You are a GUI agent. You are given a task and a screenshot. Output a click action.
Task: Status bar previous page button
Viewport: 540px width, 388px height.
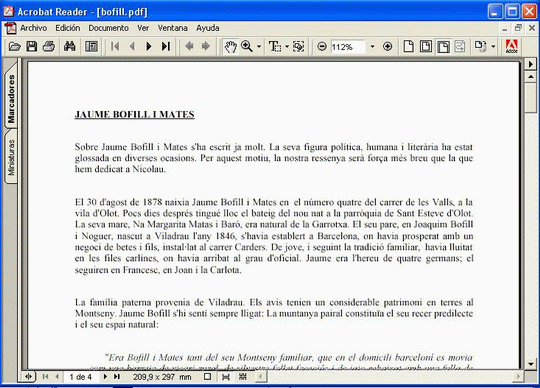(57, 377)
